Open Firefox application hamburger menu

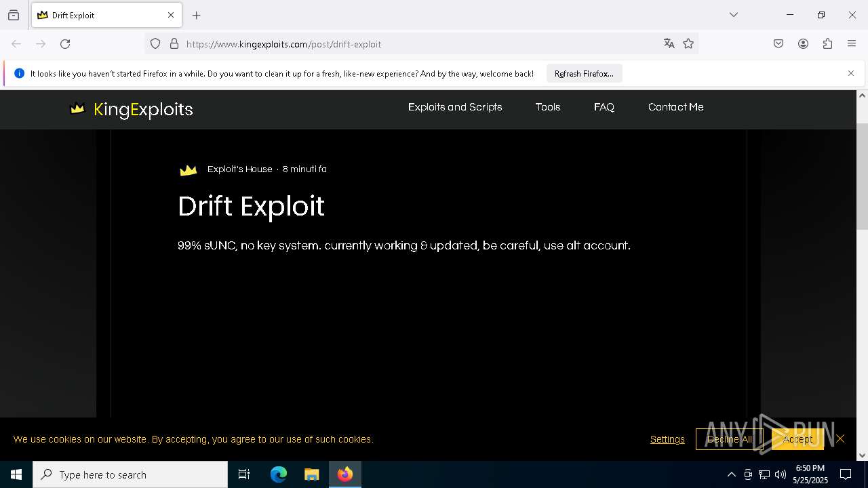[852, 44]
